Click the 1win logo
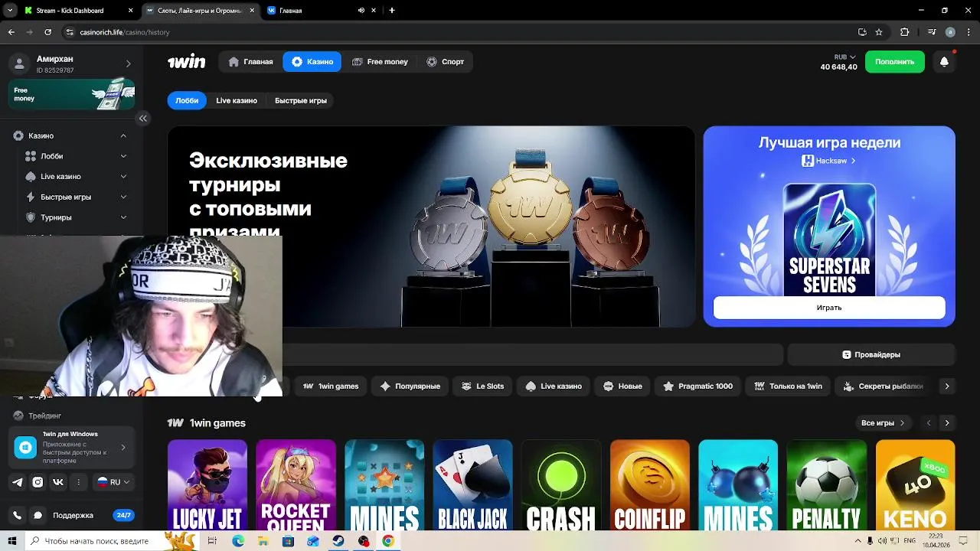This screenshot has height=551, width=980. coord(186,62)
